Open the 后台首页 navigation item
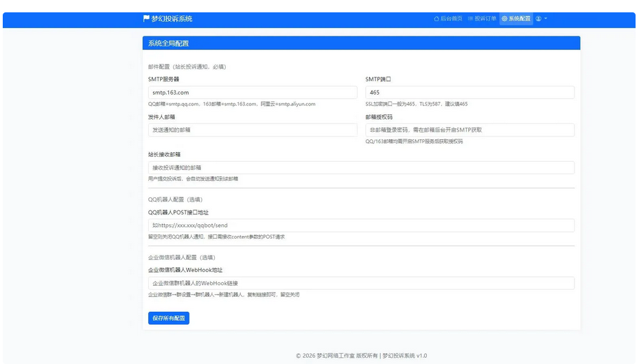The width and height of the screenshot is (639, 364). coord(451,19)
